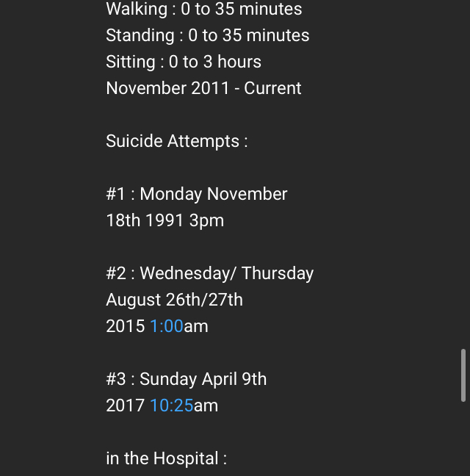Click the "#1 : Monday November" line
This screenshot has height=476, width=470.
click(196, 194)
